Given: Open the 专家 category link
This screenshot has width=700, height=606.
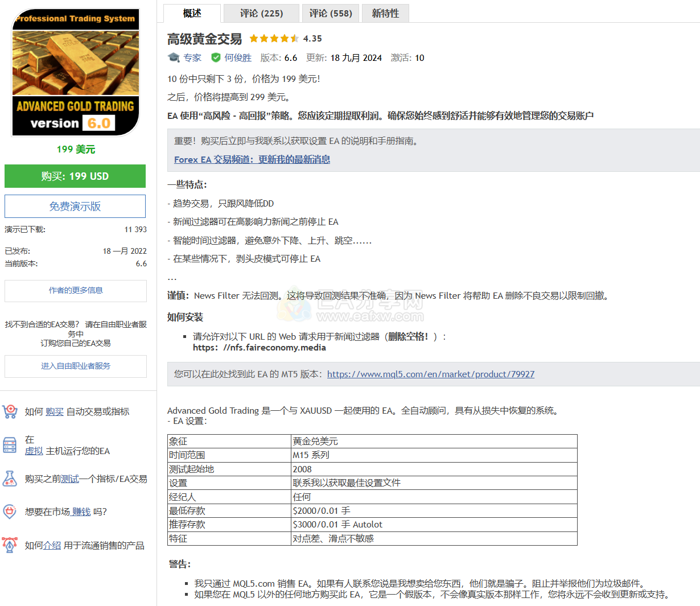Looking at the screenshot, I should pos(192,58).
